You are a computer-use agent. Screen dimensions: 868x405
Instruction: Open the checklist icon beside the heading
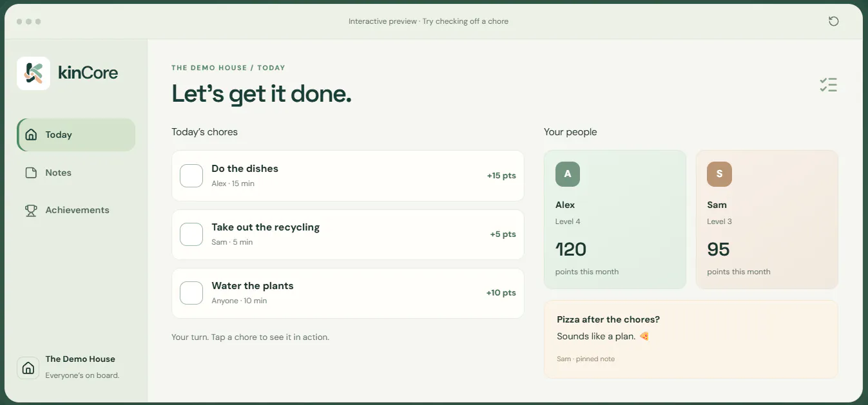828,85
